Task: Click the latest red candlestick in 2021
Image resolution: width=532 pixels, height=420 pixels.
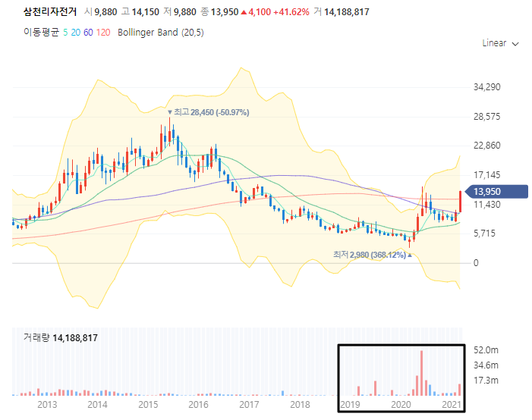Action: pos(460,202)
